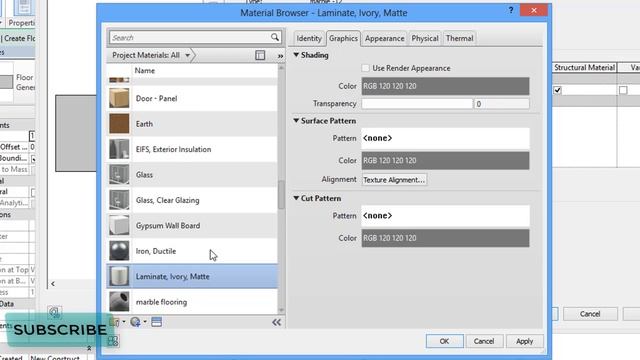Open the Thermal tab
640x360 pixels.
459,38
